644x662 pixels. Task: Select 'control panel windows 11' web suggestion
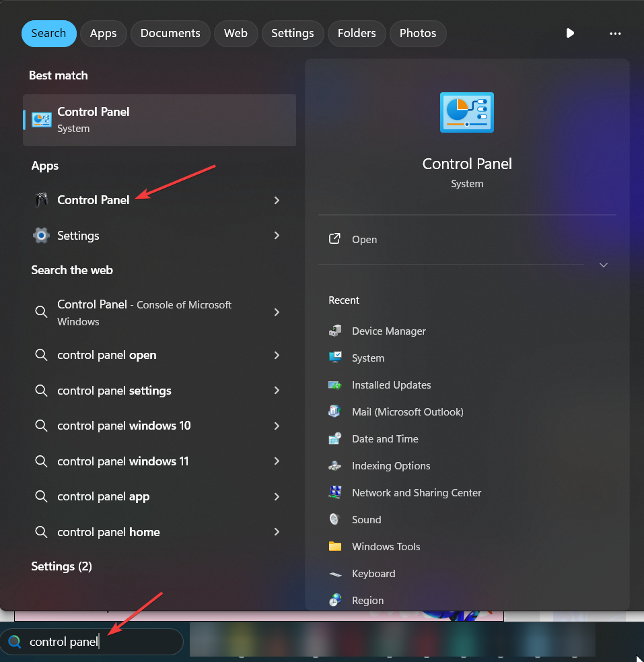click(159, 461)
